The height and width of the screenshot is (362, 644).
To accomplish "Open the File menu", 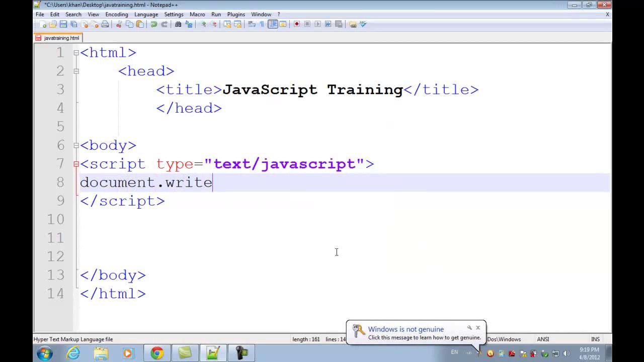I will (x=40, y=15).
